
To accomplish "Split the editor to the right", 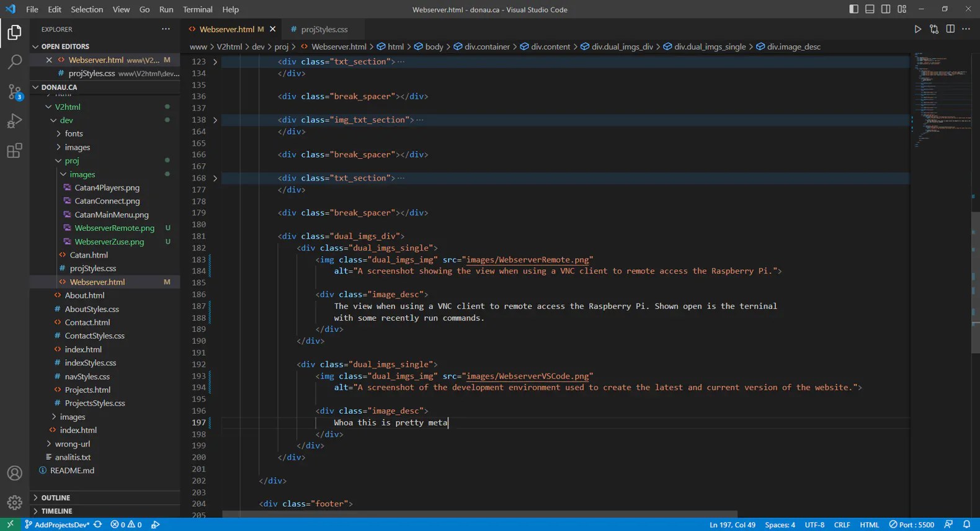I will (950, 29).
